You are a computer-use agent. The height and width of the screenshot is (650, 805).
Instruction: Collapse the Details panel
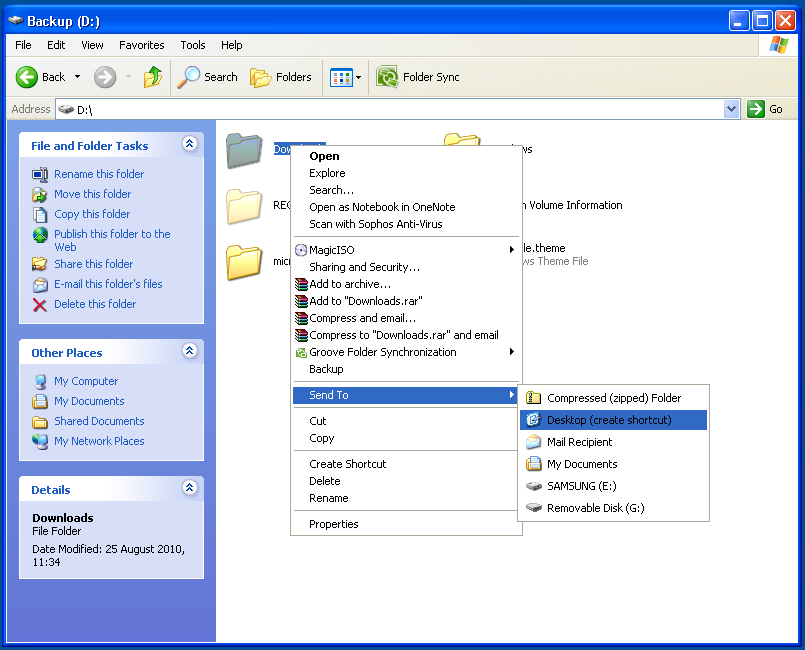[x=189, y=489]
